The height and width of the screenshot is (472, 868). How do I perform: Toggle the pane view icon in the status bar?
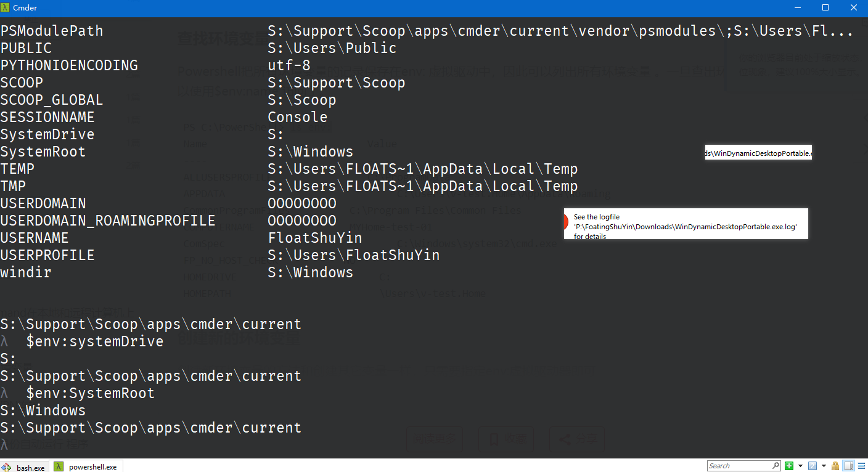(x=848, y=466)
